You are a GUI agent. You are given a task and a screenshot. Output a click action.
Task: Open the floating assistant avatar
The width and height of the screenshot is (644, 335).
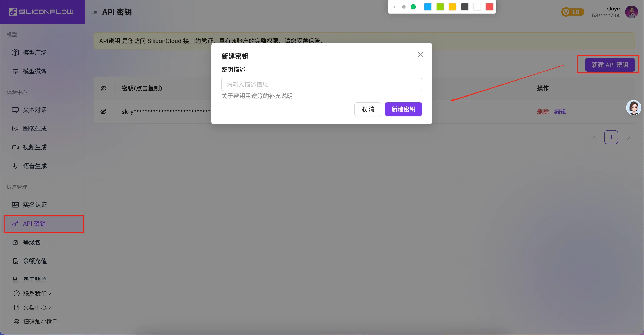634,108
